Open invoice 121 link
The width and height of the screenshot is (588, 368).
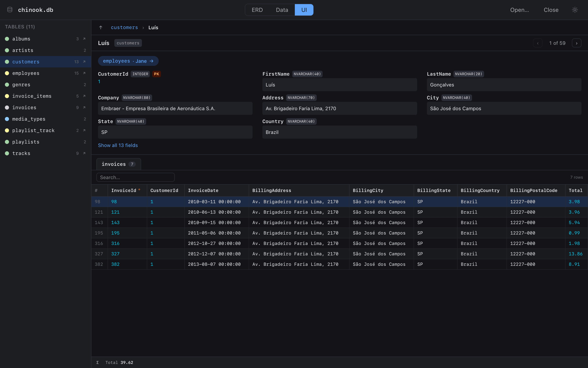(x=115, y=212)
